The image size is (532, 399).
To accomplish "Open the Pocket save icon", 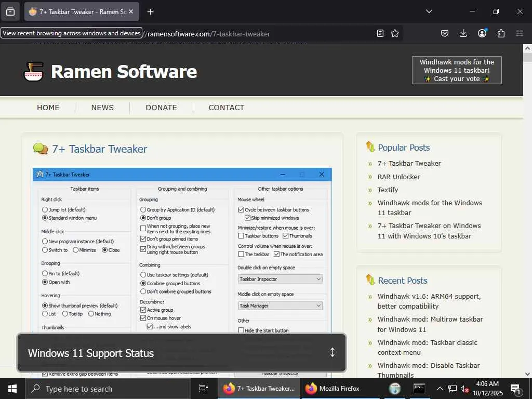I will pyautogui.click(x=445, y=33).
